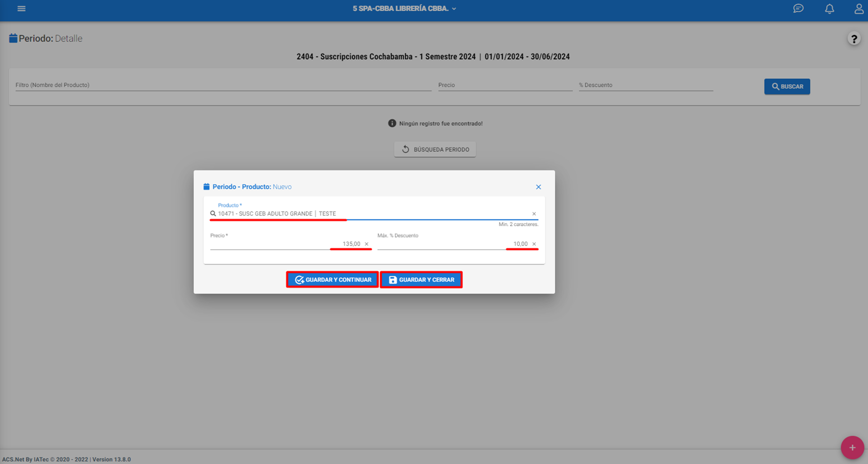Open the hamburger navigation menu
Viewport: 868px width, 464px height.
tap(21, 8)
